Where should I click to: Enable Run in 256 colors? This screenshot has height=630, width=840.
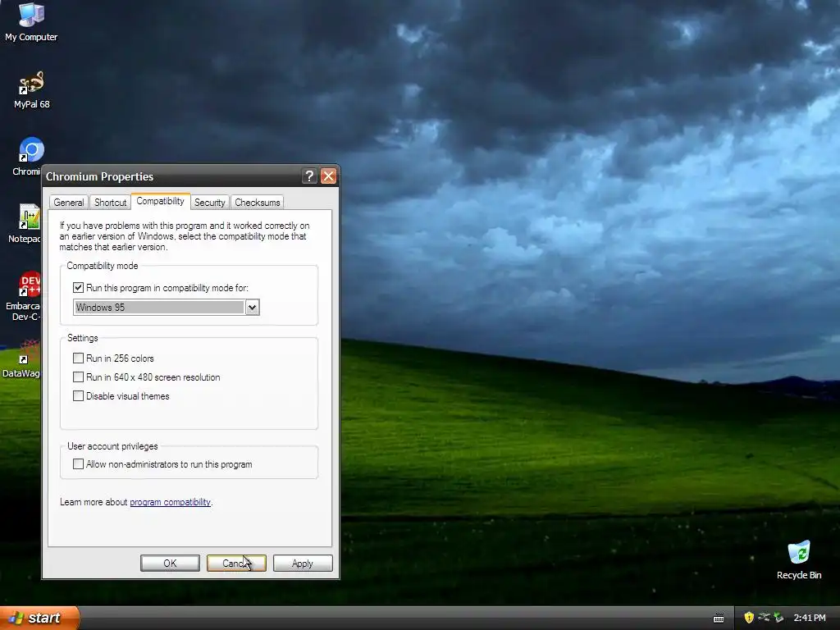(78, 358)
